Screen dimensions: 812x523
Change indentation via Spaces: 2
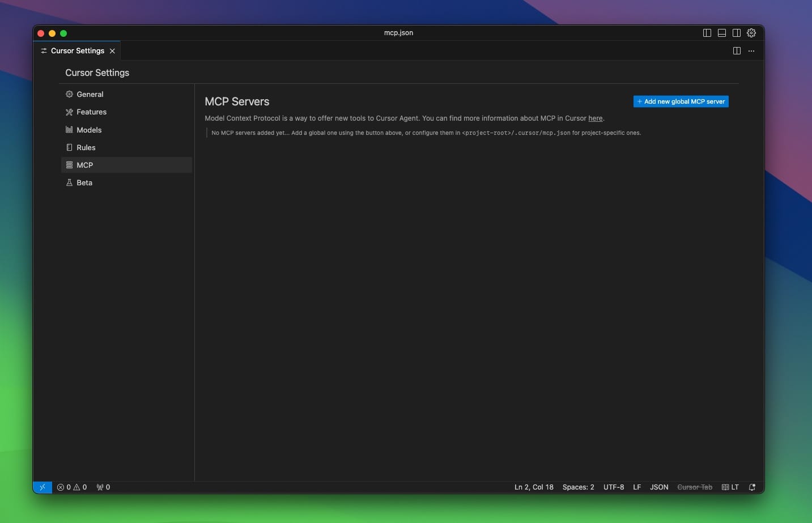pyautogui.click(x=579, y=487)
